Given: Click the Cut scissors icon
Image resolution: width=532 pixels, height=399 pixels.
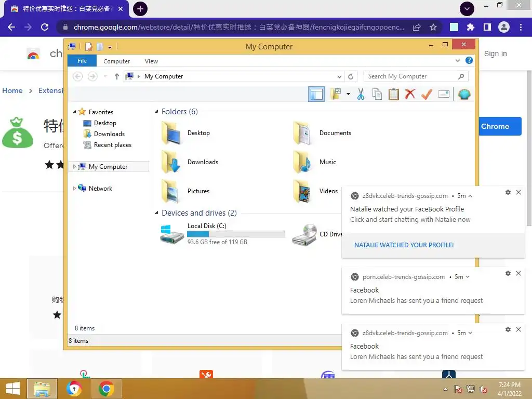Looking at the screenshot, I should coord(361,94).
